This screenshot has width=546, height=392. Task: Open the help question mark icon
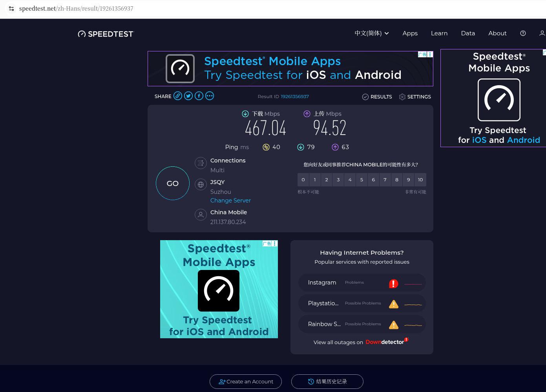click(523, 33)
